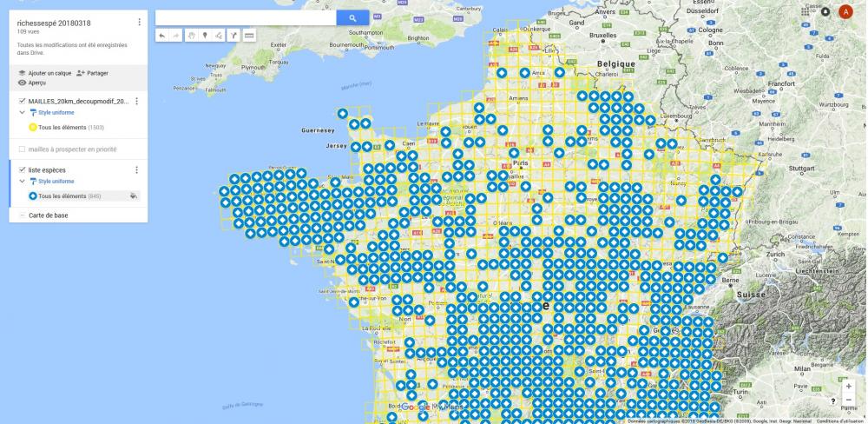Click the yellow MAILLES Tous les éléments swatch
Image resolution: width=868 pixels, height=424 pixels.
(x=33, y=127)
